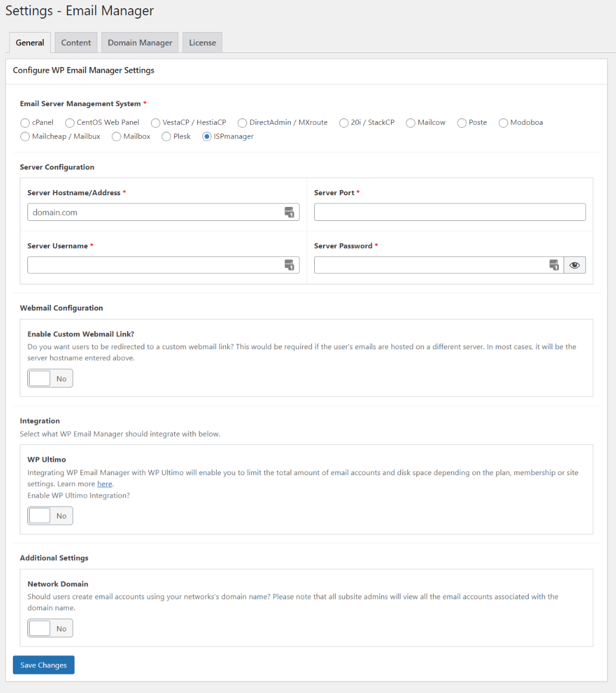Viewport: 616px width, 693px height.
Task: Select the Modoboa radio option
Action: [504, 123]
